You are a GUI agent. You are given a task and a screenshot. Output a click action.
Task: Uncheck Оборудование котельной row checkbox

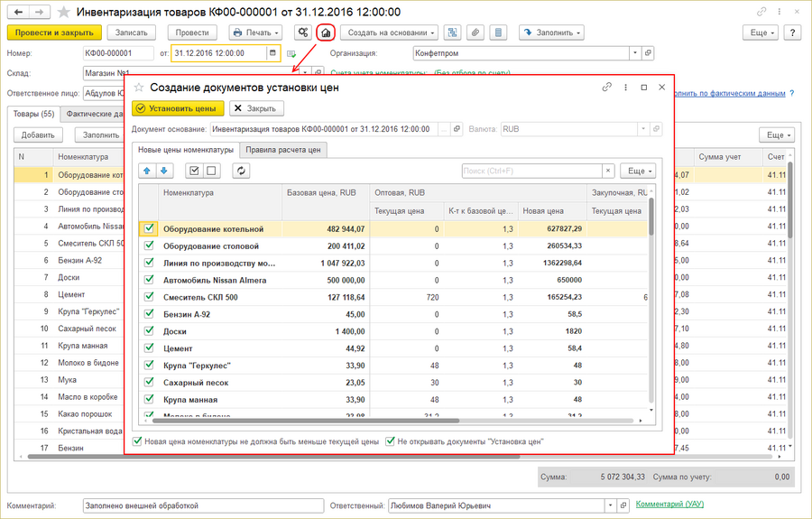coord(149,228)
